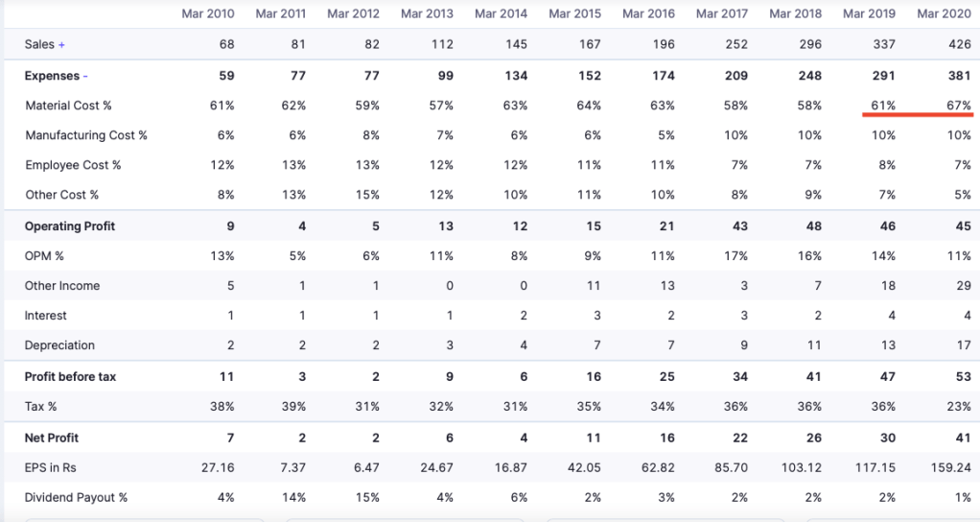The width and height of the screenshot is (980, 522).
Task: Click the Interest row label
Action: (46, 316)
